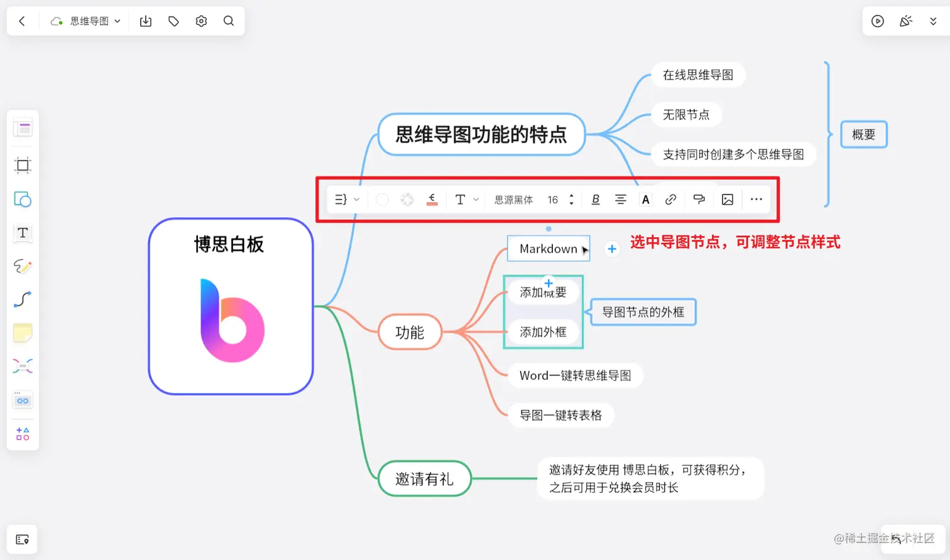Click the 博思白板 logo image
The width and height of the screenshot is (950, 560).
[x=232, y=320]
